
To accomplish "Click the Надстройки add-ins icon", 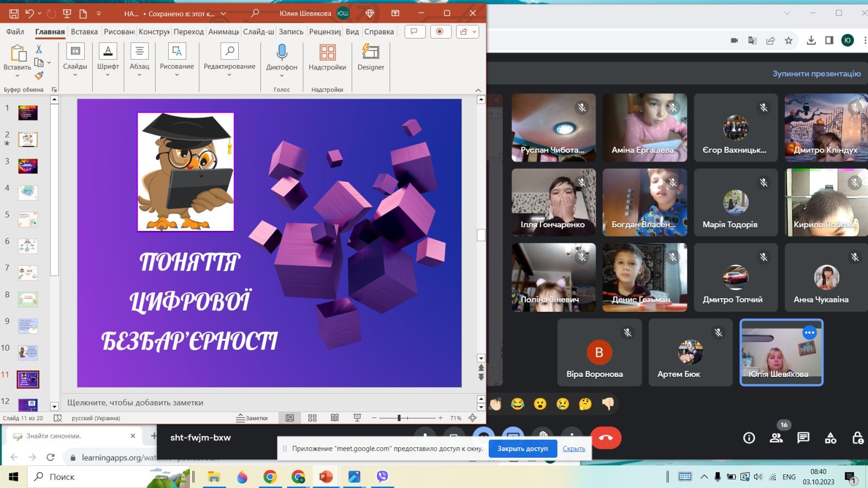I will point(327,57).
